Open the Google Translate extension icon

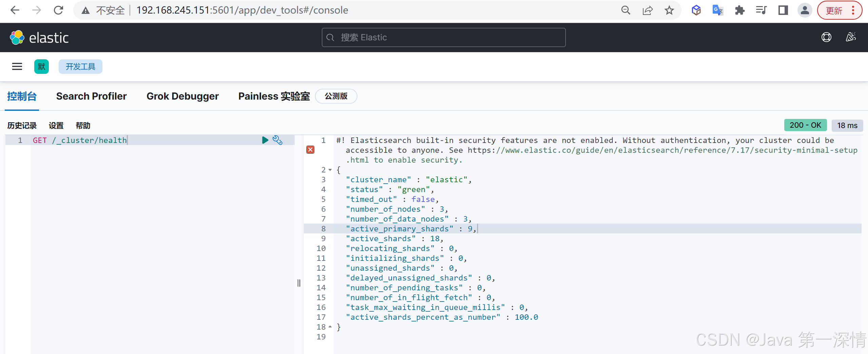(718, 10)
